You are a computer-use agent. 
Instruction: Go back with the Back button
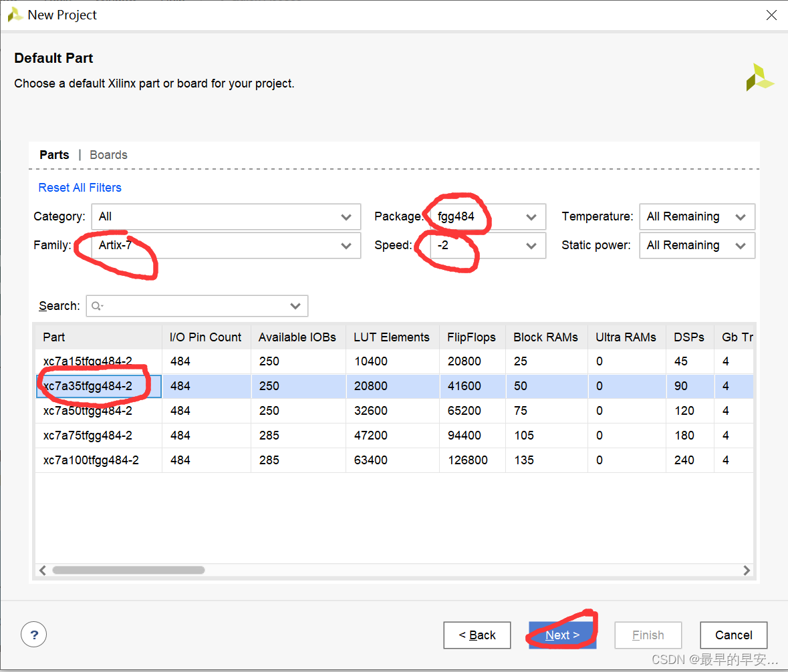coord(477,635)
